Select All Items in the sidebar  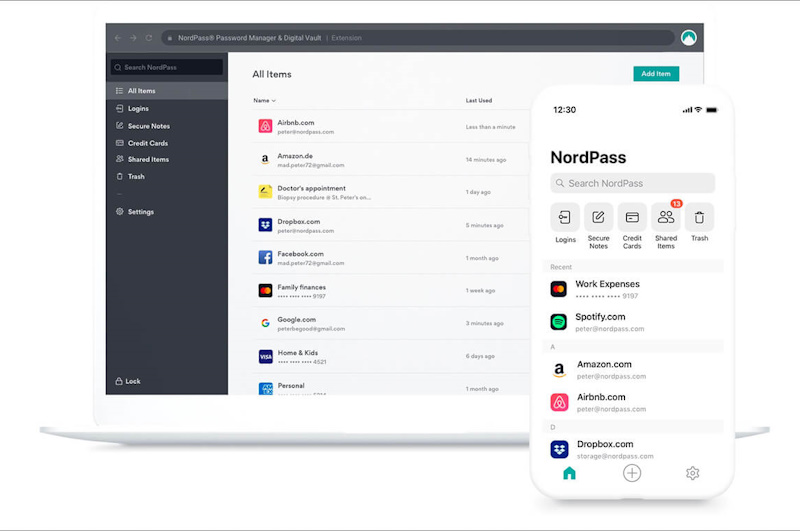(x=167, y=91)
